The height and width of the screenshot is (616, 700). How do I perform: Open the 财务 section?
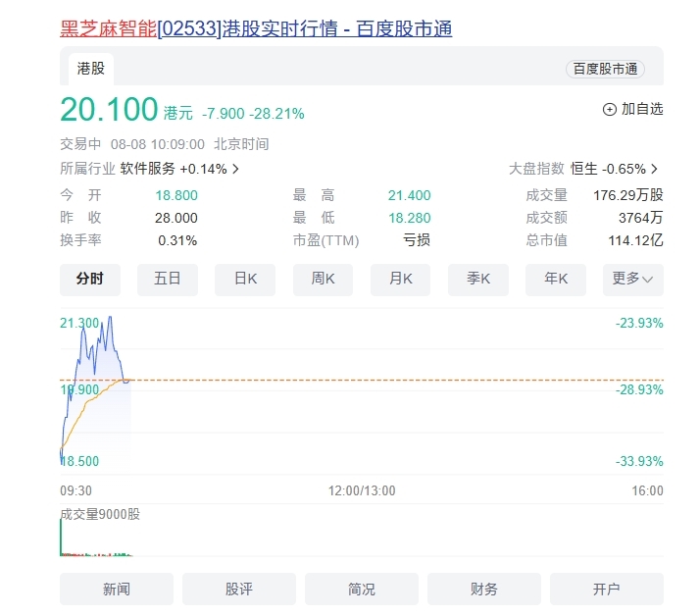pyautogui.click(x=484, y=590)
